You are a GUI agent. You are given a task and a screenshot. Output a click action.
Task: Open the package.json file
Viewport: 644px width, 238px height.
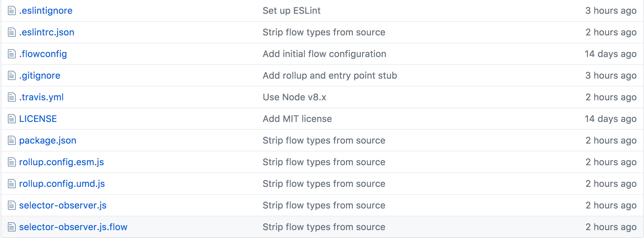(48, 141)
